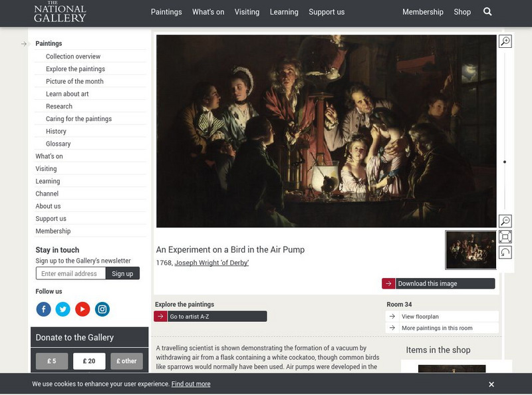Open the Gallery's Instagram page
532x395 pixels.
102,309
